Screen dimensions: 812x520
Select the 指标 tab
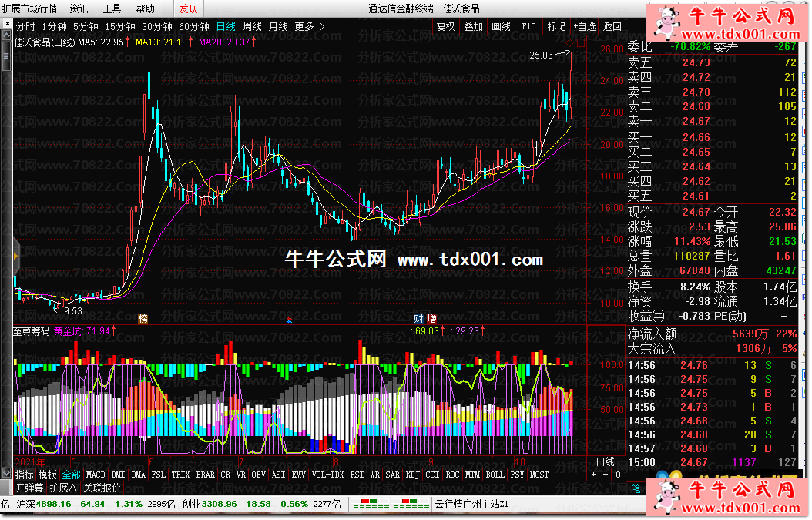25,475
